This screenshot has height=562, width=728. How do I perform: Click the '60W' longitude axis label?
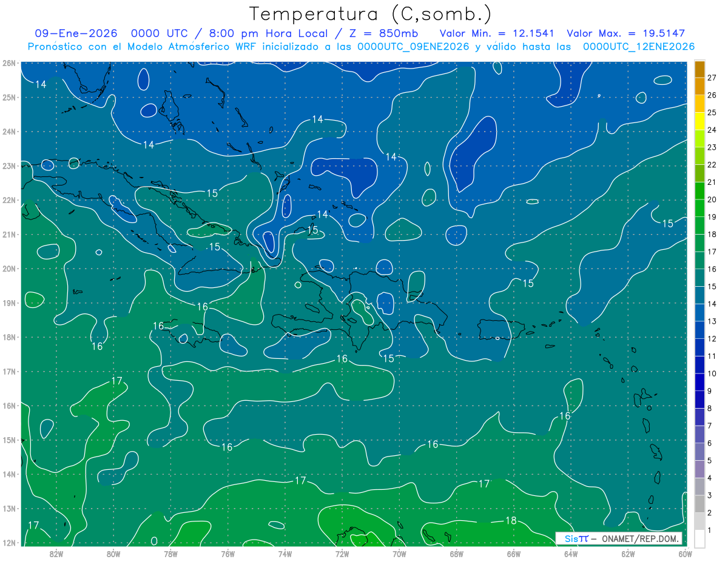(x=685, y=554)
